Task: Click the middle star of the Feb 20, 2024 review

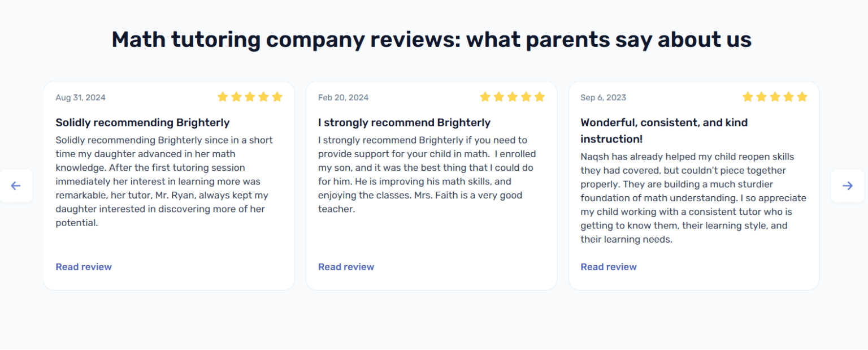Action: click(512, 97)
